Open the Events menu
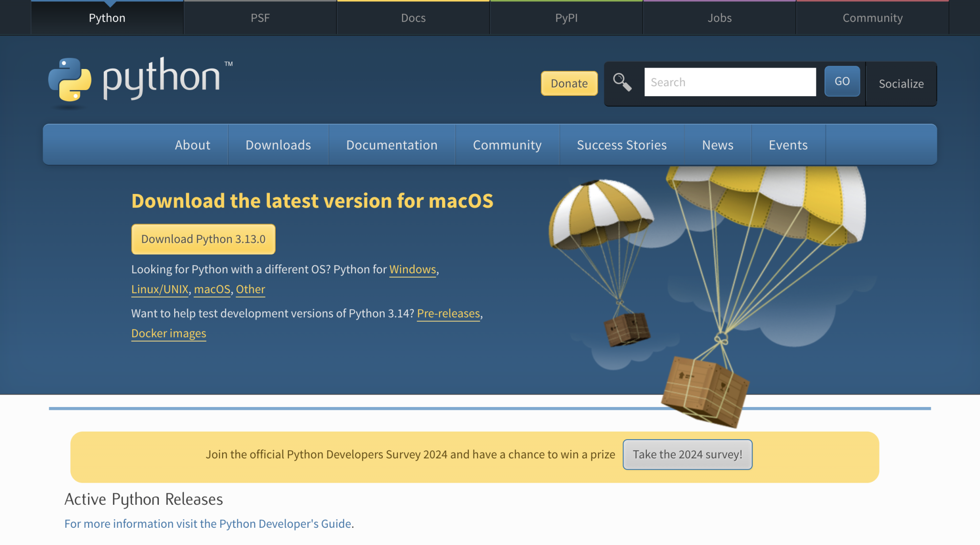This screenshot has width=980, height=545. pos(788,145)
